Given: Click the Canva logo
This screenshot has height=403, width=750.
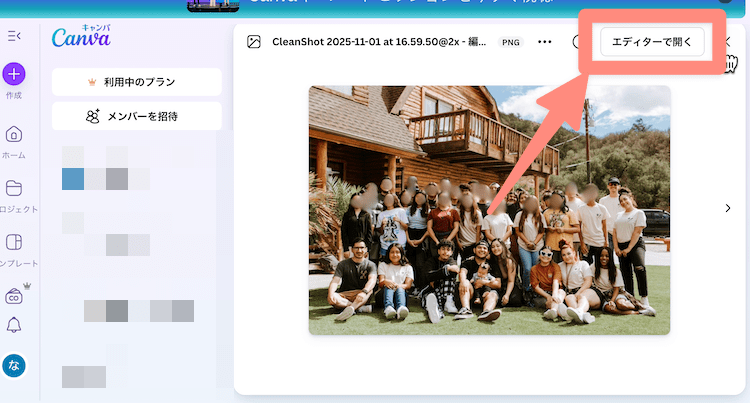Looking at the screenshot, I should [81, 36].
